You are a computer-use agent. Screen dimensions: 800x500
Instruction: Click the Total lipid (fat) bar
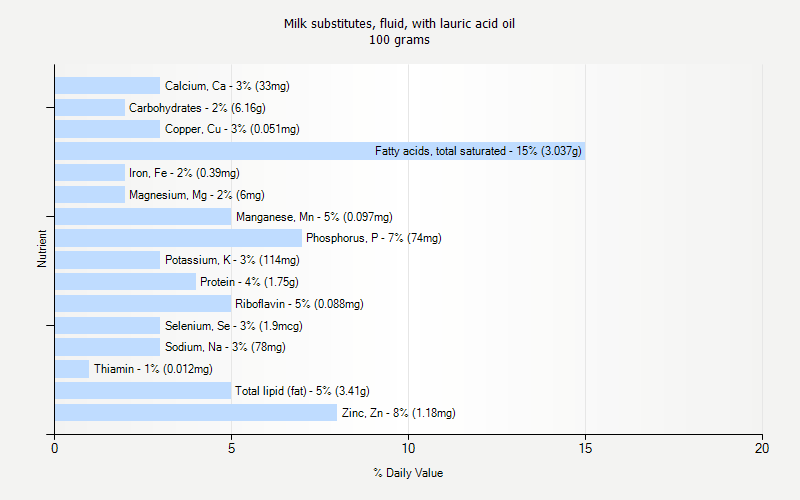click(x=143, y=390)
